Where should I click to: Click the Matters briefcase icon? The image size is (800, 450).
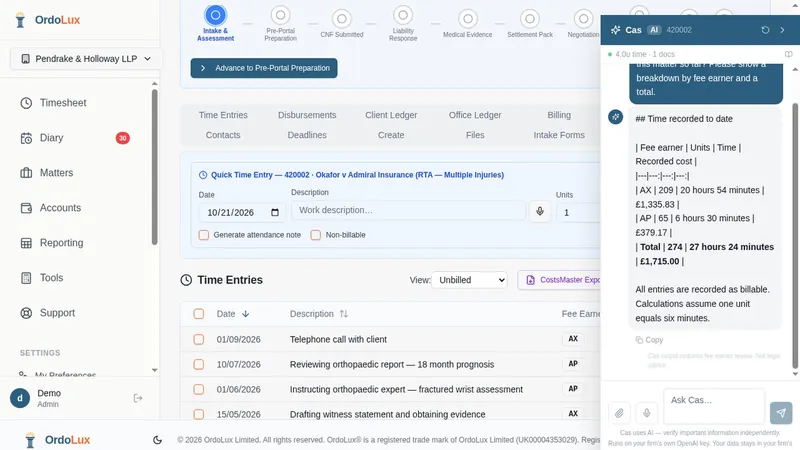(26, 173)
